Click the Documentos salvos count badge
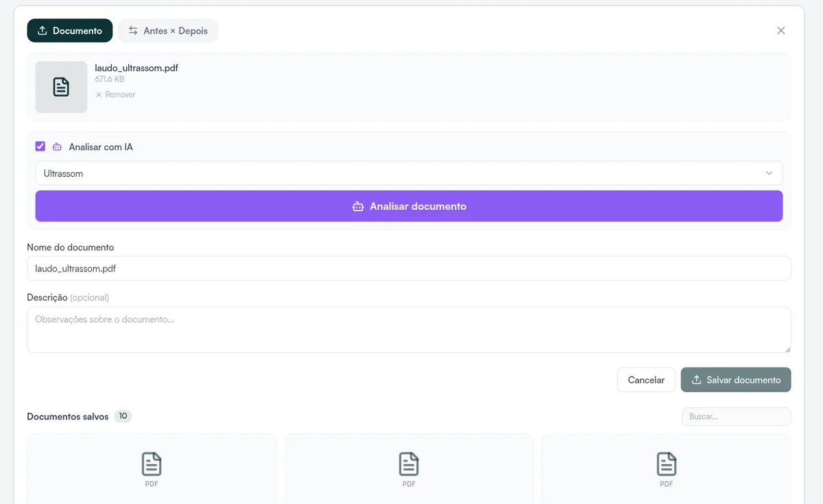823x504 pixels. tap(123, 416)
